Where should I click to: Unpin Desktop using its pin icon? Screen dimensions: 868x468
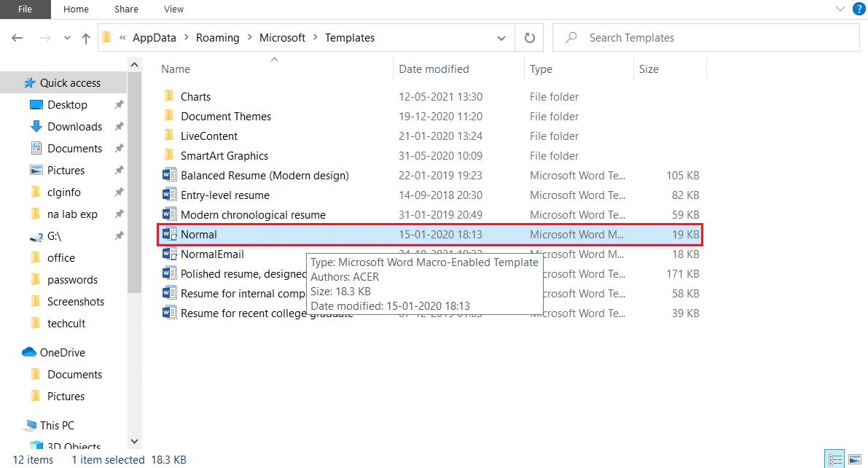pos(119,105)
